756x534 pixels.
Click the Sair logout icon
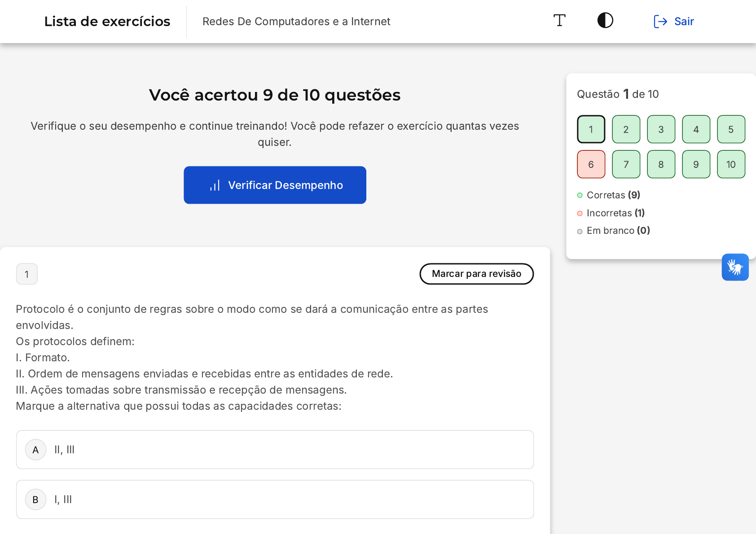660,22
